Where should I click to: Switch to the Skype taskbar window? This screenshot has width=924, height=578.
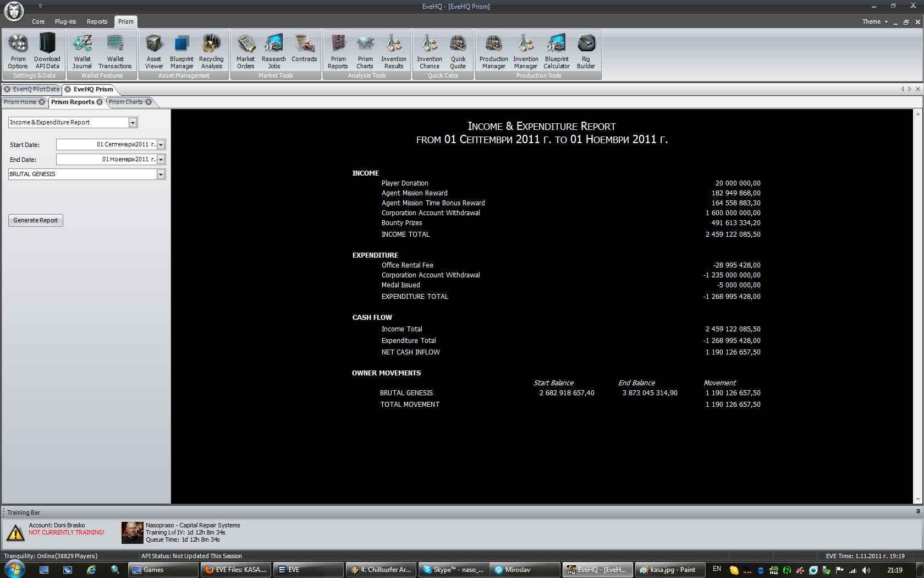point(453,570)
